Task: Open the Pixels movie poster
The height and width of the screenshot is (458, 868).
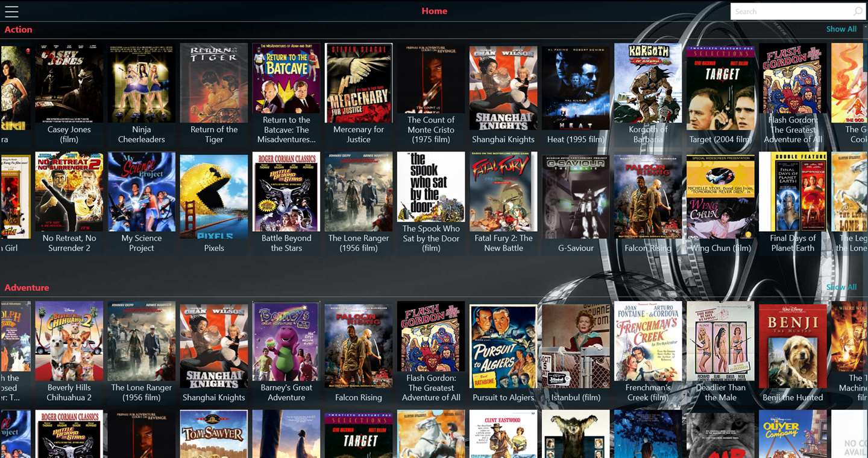Action: coord(214,197)
